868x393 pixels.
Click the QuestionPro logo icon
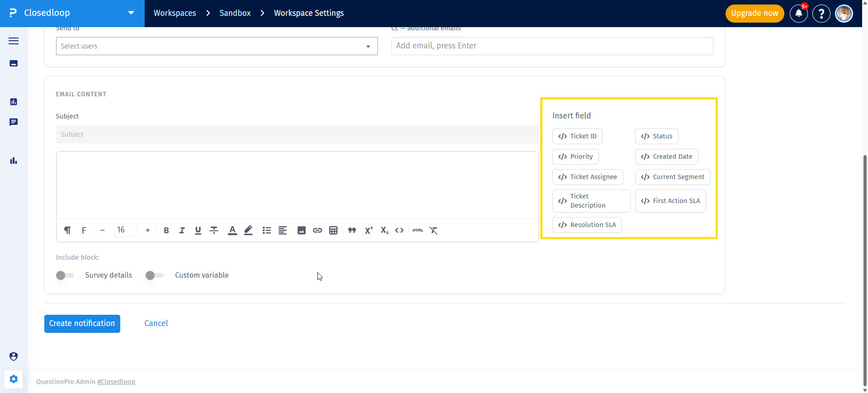[13, 13]
